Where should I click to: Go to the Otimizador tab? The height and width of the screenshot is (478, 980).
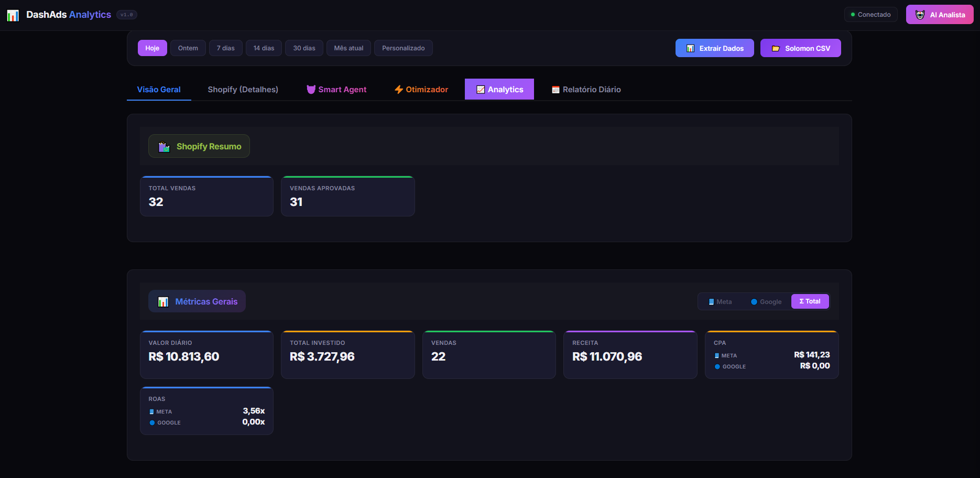click(x=421, y=90)
